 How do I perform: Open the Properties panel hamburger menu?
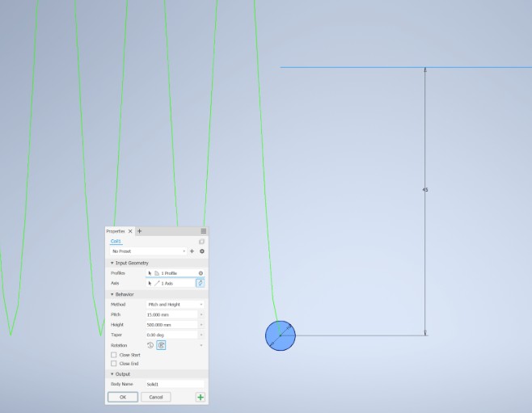point(204,231)
